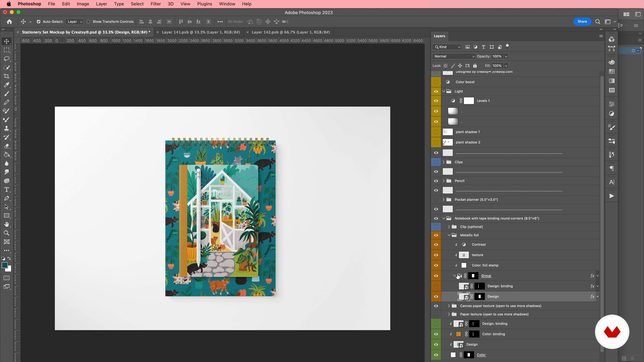Image resolution: width=644 pixels, height=362 pixels.
Task: Align top edges in options bar
Action: [x=181, y=22]
